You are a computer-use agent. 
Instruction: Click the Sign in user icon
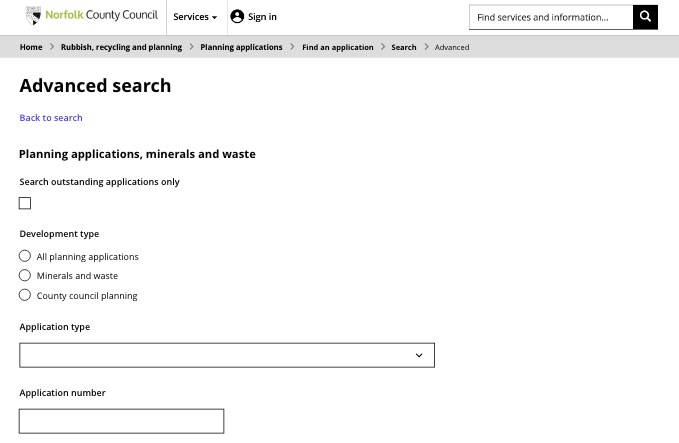(237, 16)
